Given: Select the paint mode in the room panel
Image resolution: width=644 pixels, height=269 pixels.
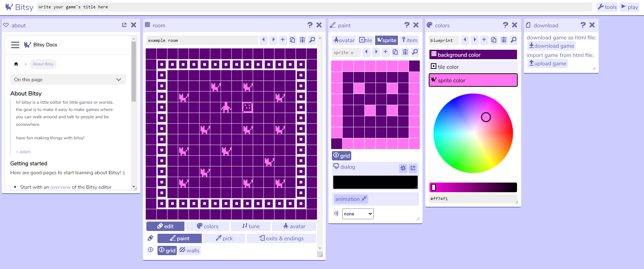Looking at the screenshot, I should click(180, 238).
